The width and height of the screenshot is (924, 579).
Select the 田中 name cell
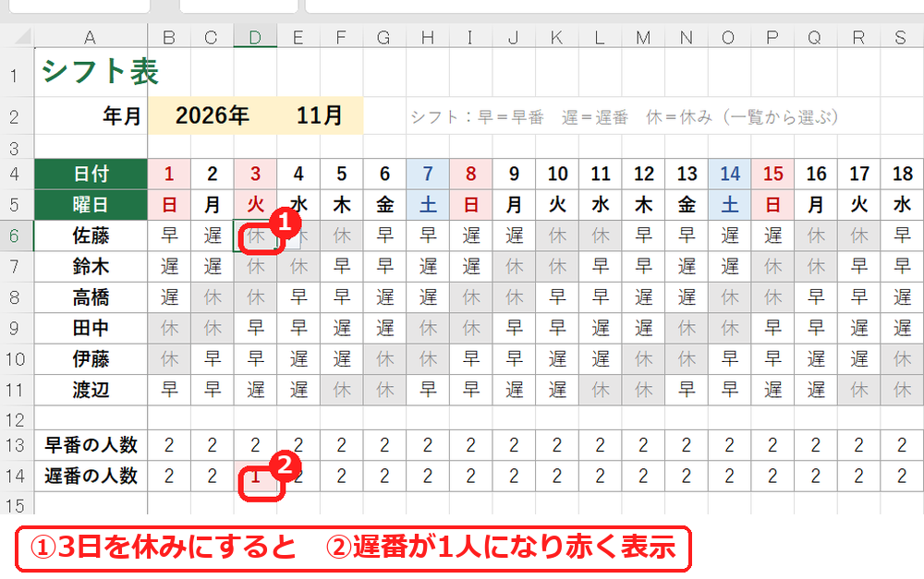[91, 328]
